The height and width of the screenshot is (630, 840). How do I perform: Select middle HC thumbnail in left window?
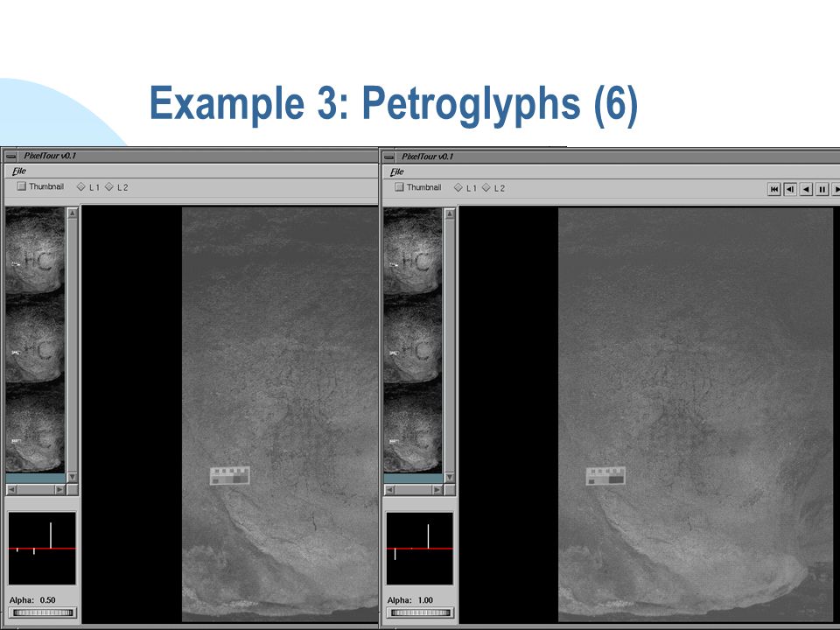pos(35,339)
